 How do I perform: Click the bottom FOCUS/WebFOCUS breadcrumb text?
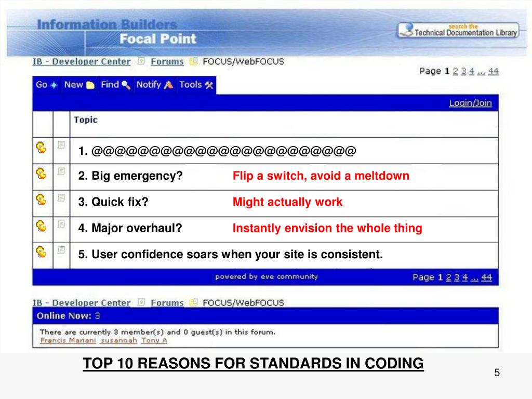[x=243, y=303]
